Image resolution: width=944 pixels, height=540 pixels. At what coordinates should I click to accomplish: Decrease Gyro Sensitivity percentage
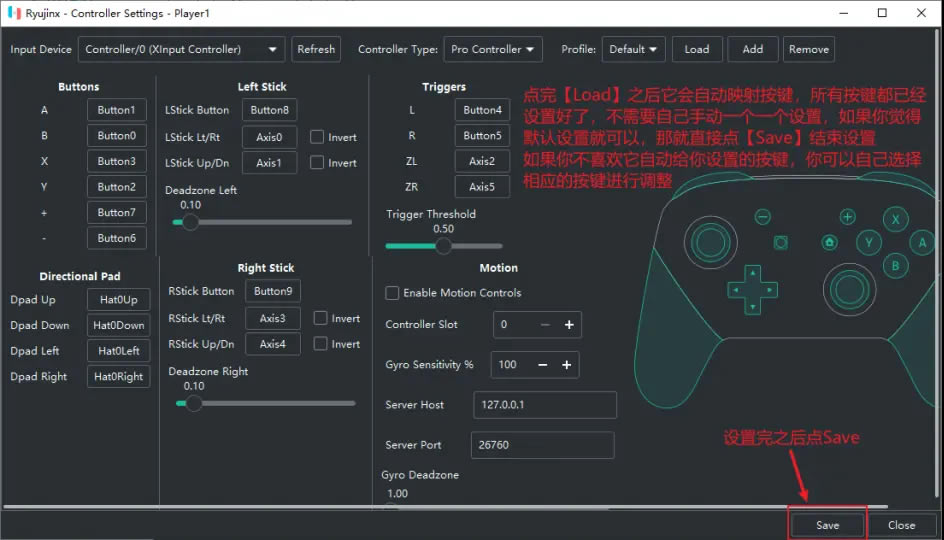tap(542, 365)
